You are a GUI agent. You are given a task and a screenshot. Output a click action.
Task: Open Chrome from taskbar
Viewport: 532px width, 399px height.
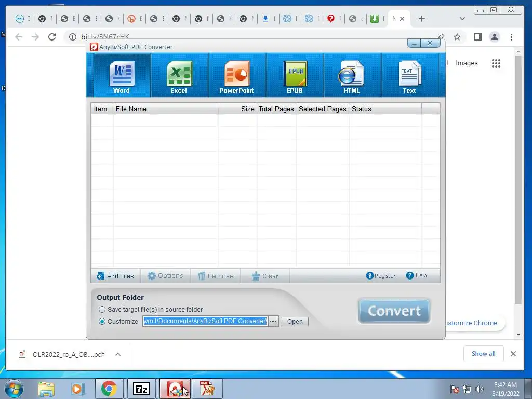109,389
